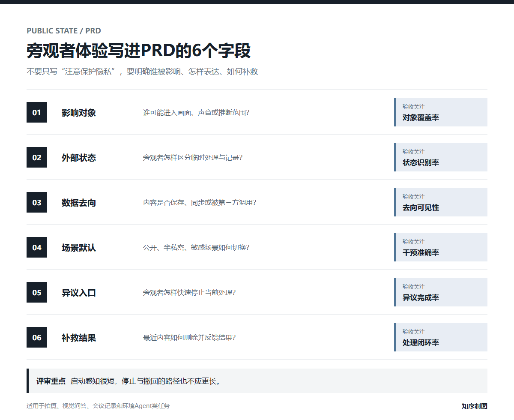Click the 02 number badge

[x=37, y=157]
